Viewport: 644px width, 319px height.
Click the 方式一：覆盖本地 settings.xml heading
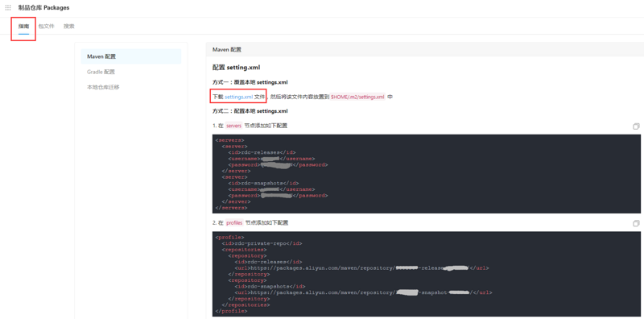point(250,82)
